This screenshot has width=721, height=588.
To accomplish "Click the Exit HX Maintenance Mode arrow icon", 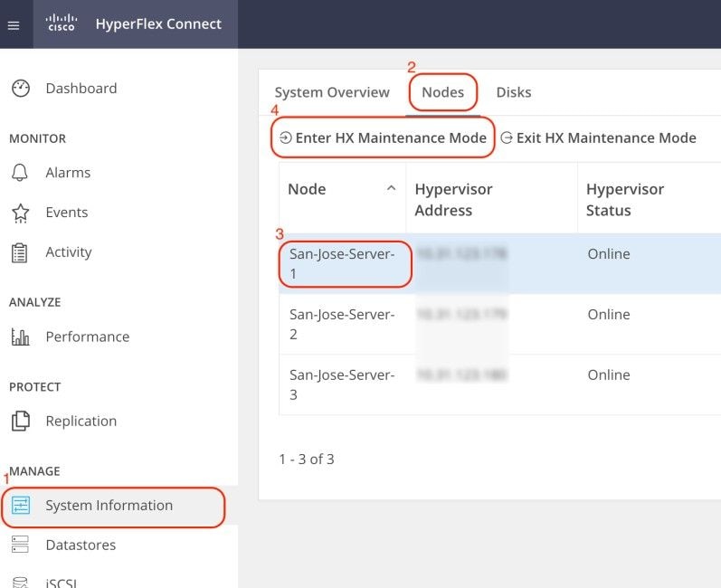I will click(x=507, y=138).
